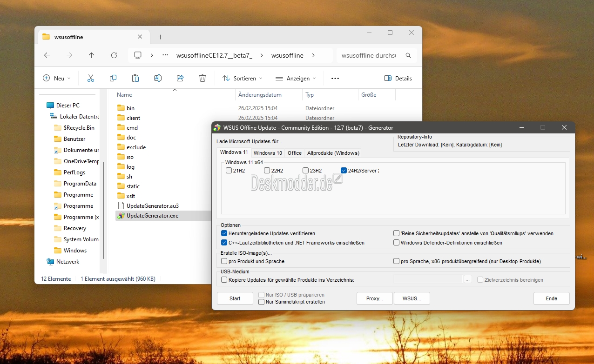
Task: Uncheck C++-Laufzeitbibliotheken und .NET Frameworks einschließen
Action: (224, 243)
